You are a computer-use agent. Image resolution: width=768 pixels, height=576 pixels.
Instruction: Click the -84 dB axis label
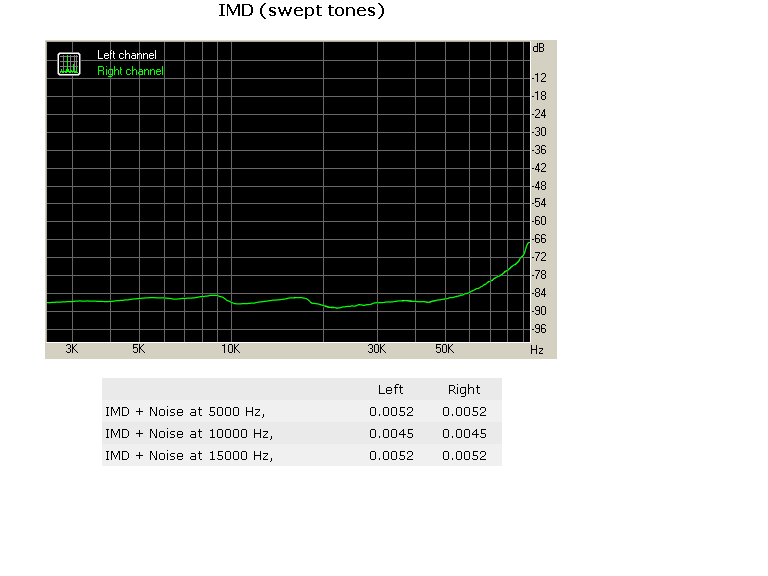click(x=539, y=293)
